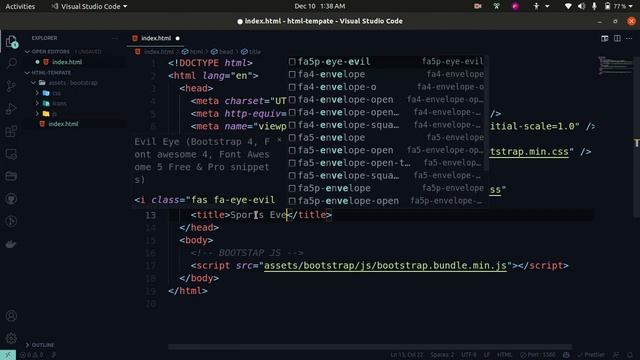The height and width of the screenshot is (360, 640).
Task: Open the Source Control view
Action: [x=11, y=86]
